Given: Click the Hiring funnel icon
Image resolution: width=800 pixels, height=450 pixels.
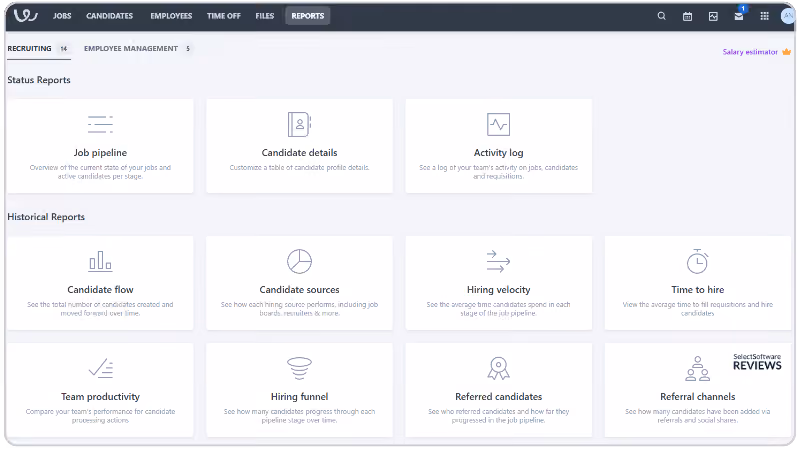Looking at the screenshot, I should click(x=299, y=368).
